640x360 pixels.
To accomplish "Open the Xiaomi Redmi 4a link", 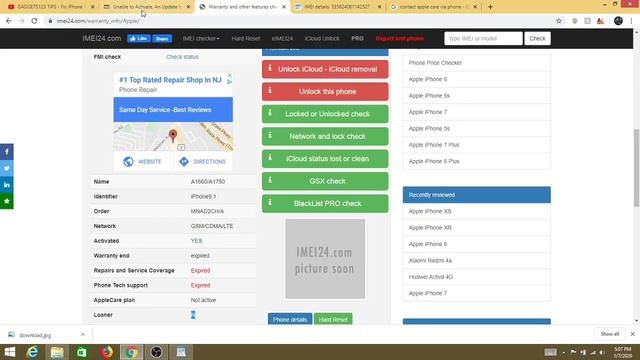I will point(430,260).
